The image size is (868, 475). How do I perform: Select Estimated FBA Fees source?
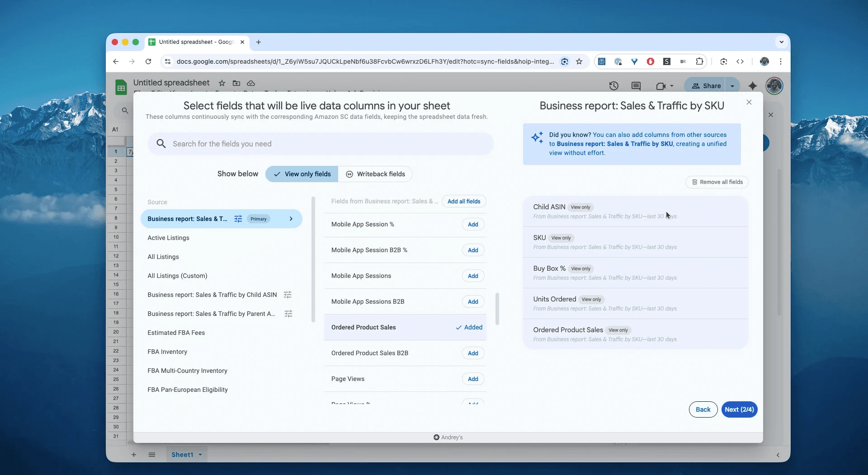(x=176, y=333)
